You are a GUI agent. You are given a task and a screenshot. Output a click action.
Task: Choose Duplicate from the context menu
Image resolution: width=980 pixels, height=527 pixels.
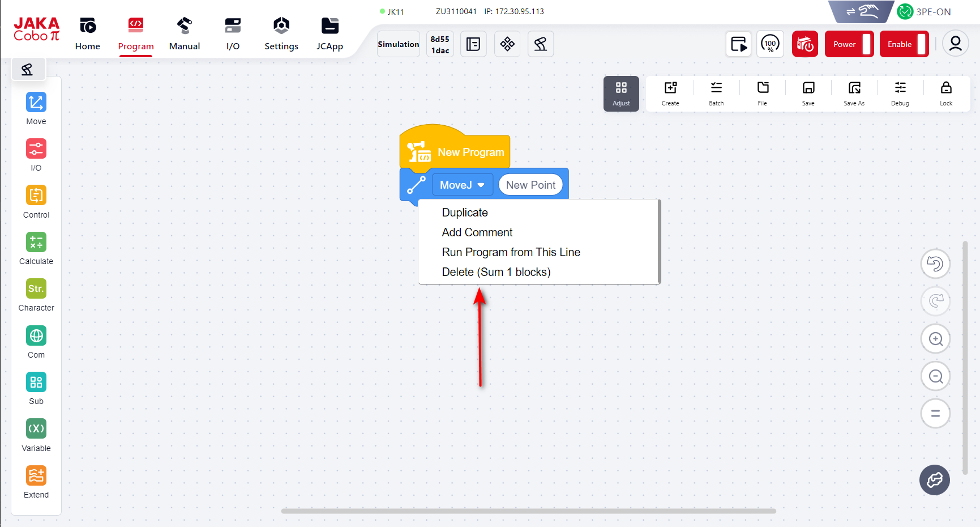(465, 212)
